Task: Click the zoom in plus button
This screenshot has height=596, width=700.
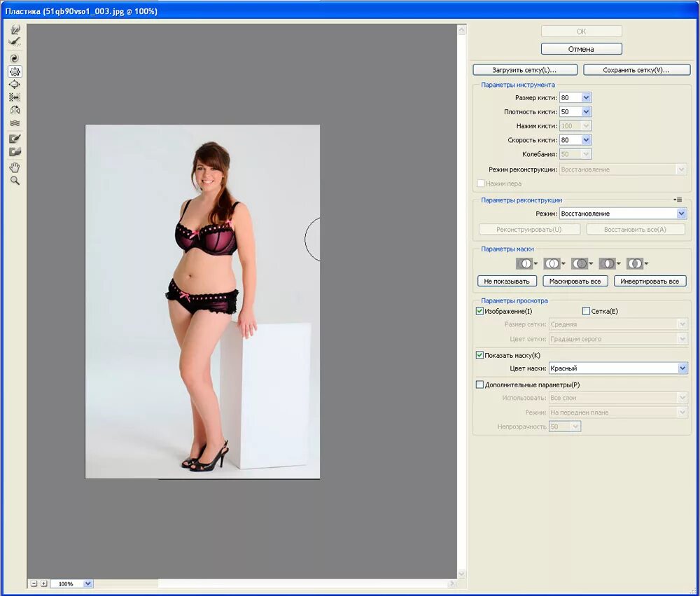Action: tap(43, 583)
